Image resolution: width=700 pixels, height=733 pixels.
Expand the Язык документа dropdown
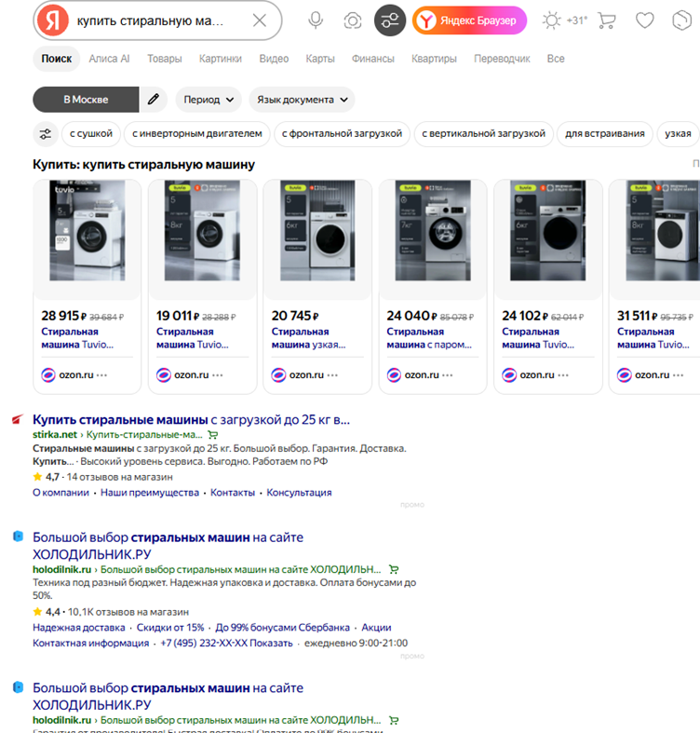302,100
